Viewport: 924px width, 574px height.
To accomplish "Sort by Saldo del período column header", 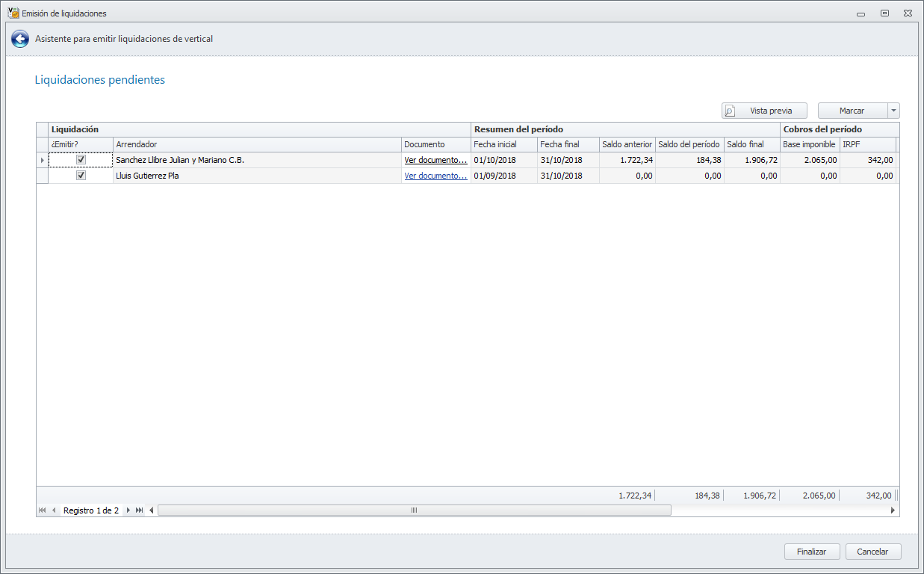I will [689, 144].
